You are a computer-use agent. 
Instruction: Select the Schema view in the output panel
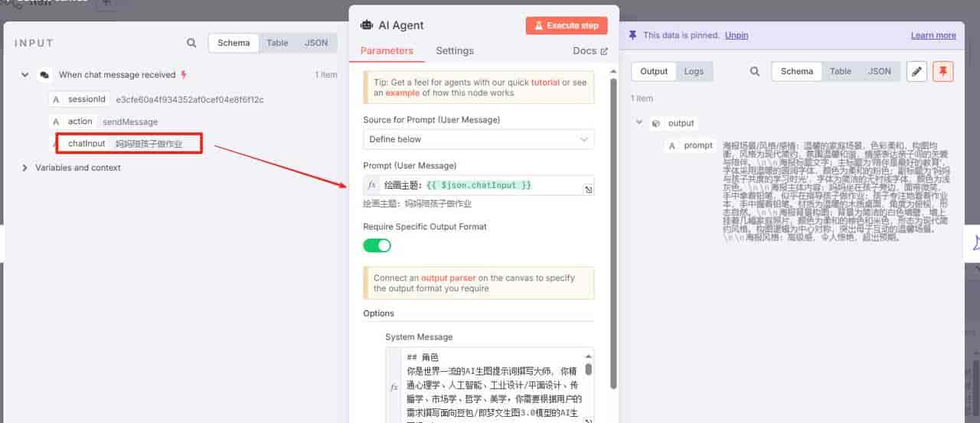pos(797,71)
